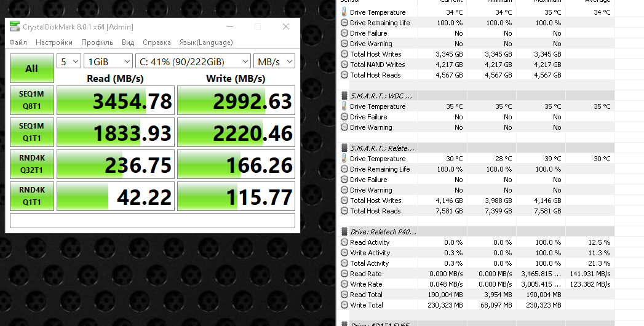Click the 2992.63 sequential write result
This screenshot has width=644, height=326.
[x=236, y=100]
